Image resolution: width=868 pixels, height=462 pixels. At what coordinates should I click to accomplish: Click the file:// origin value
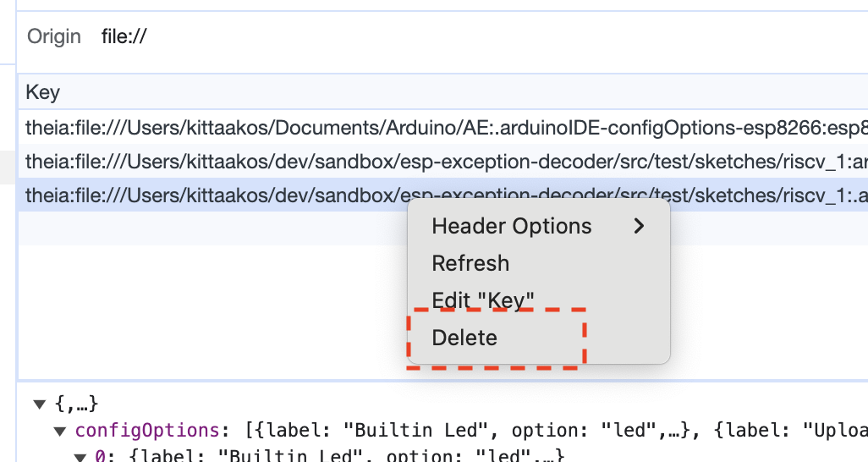pos(124,36)
